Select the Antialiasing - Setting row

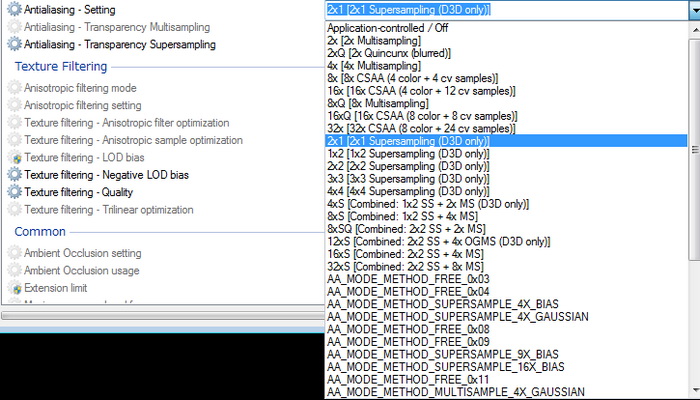[x=162, y=9]
